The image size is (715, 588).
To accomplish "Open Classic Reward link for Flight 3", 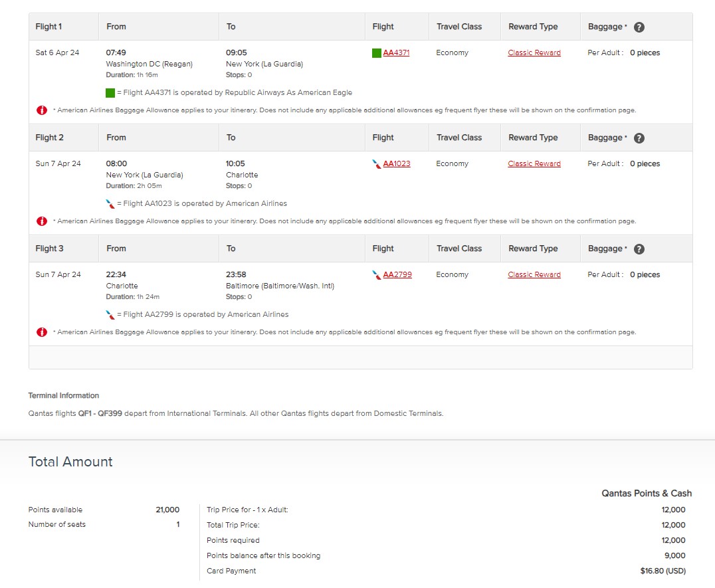I will click(534, 274).
